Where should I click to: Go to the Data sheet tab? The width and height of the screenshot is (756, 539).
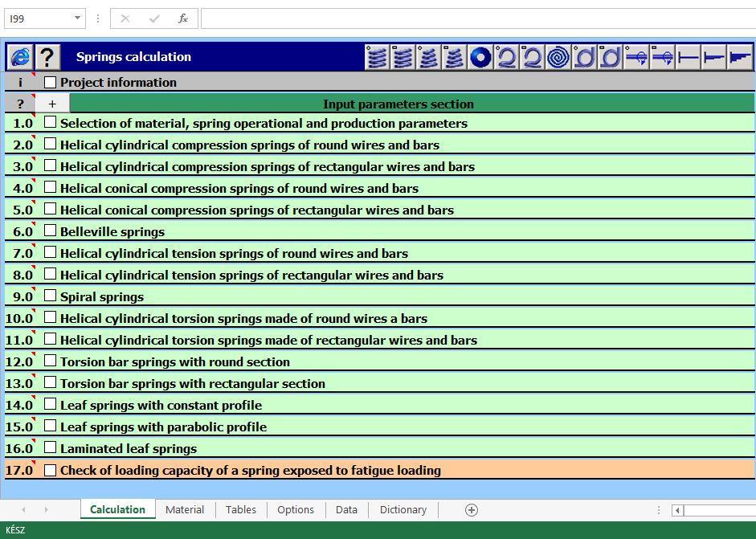[346, 509]
